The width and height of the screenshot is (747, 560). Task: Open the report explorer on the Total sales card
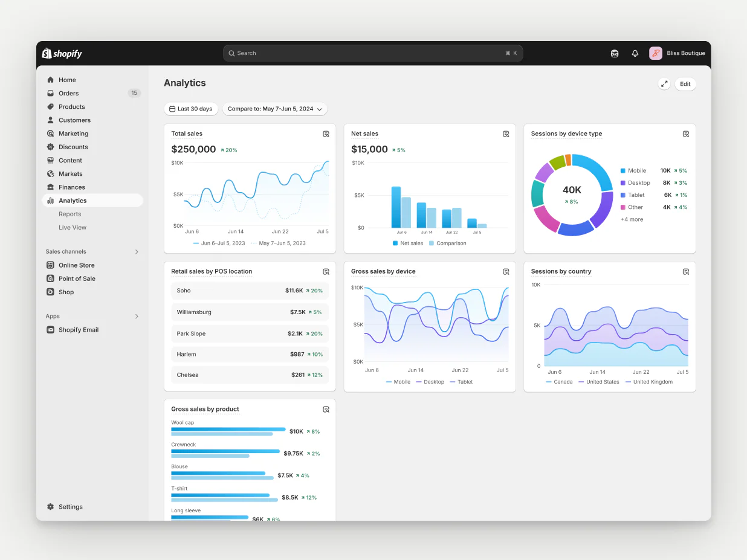pos(326,134)
